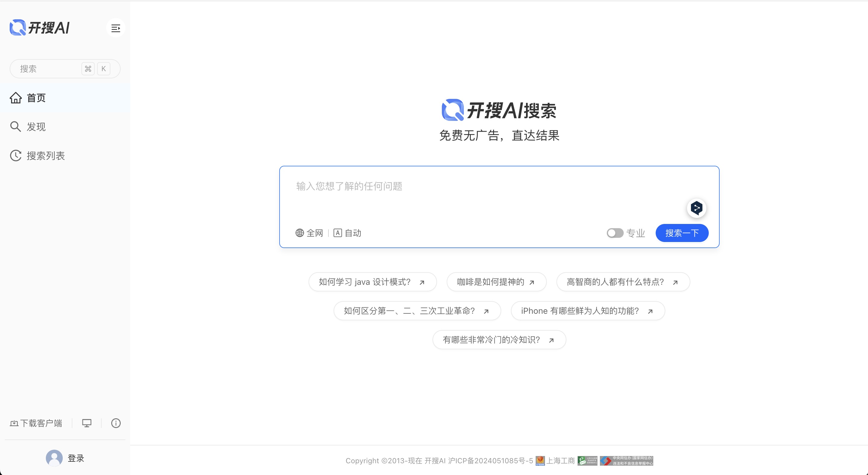Toggle the 专业 mode switch
This screenshot has height=475, width=868.
tap(615, 233)
